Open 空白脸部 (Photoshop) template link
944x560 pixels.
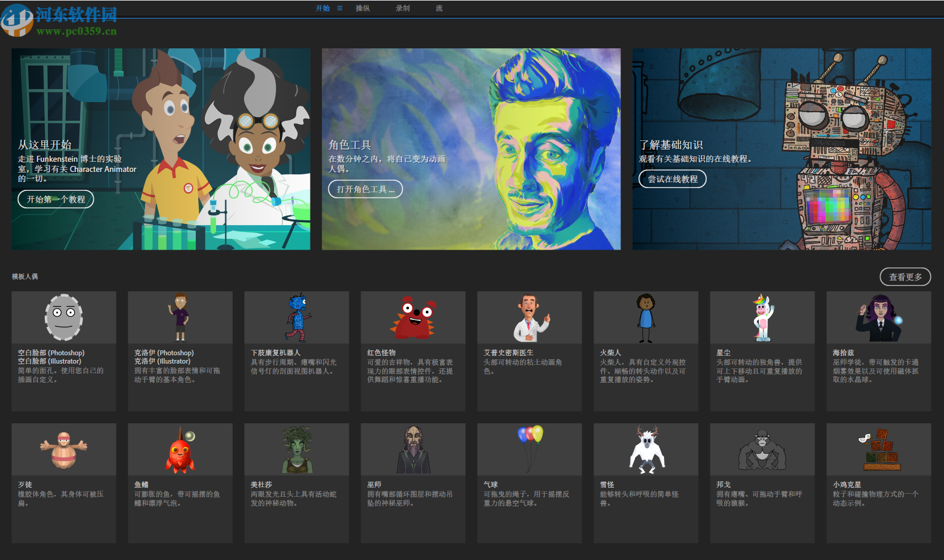pos(51,353)
